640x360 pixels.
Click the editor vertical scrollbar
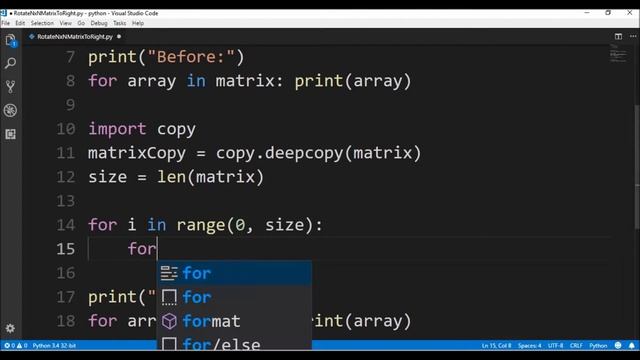pos(637,167)
